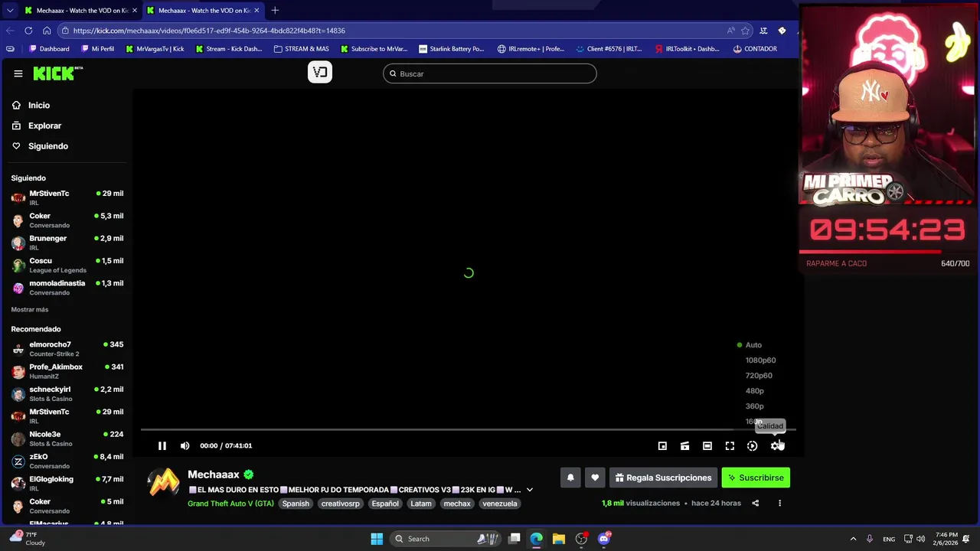Pause the VOD playback
Image resolution: width=980 pixels, height=551 pixels.
tap(162, 445)
